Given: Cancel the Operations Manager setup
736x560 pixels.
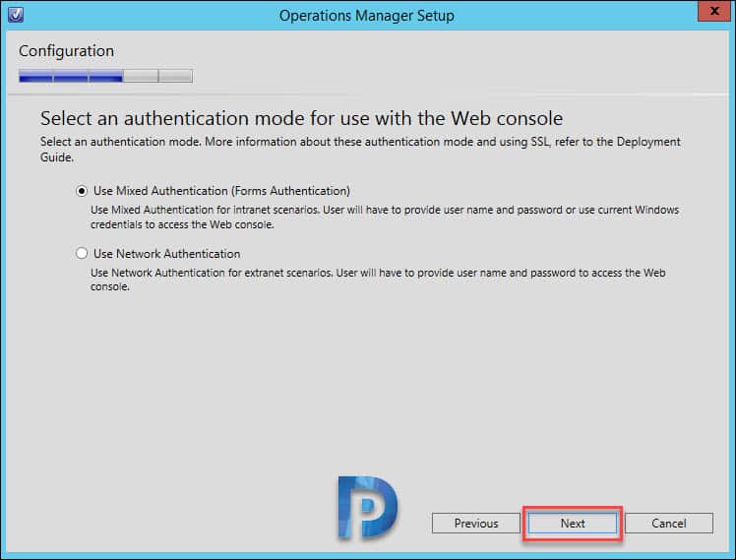Looking at the screenshot, I should click(669, 523).
